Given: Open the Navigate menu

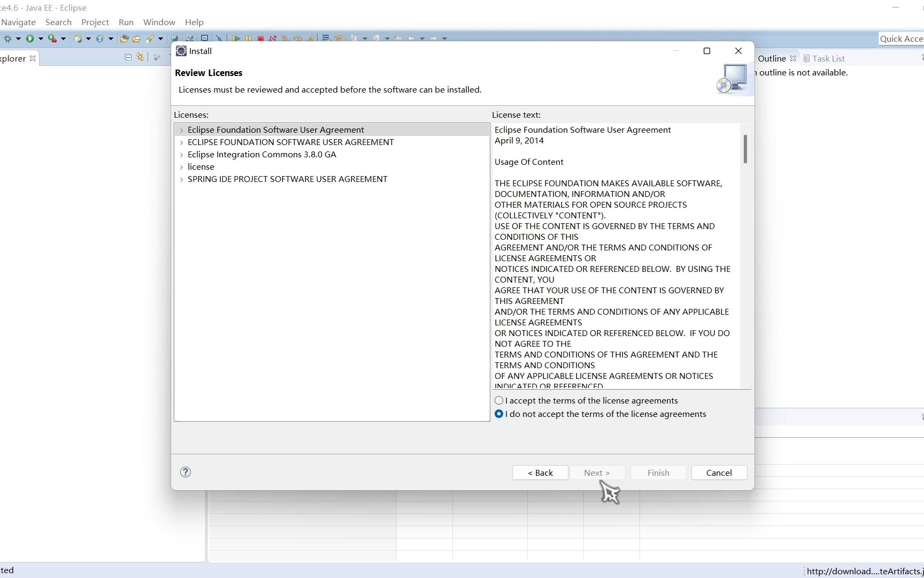Looking at the screenshot, I should click(19, 22).
